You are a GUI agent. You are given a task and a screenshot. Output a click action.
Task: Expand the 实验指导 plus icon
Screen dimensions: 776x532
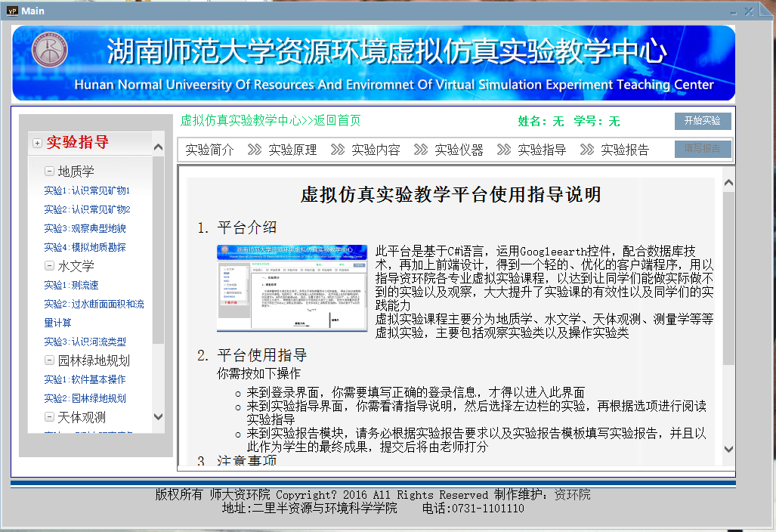[37, 143]
